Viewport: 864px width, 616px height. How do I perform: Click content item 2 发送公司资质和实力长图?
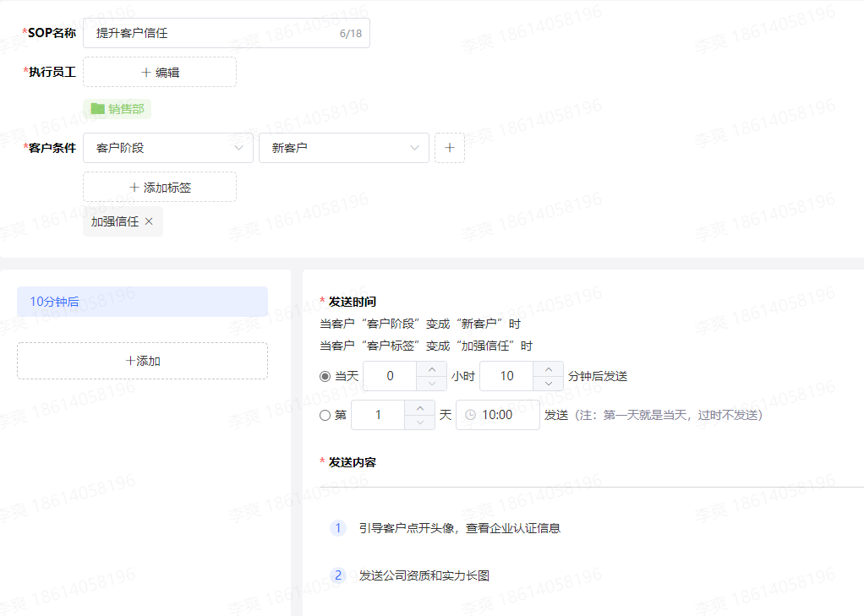[424, 575]
